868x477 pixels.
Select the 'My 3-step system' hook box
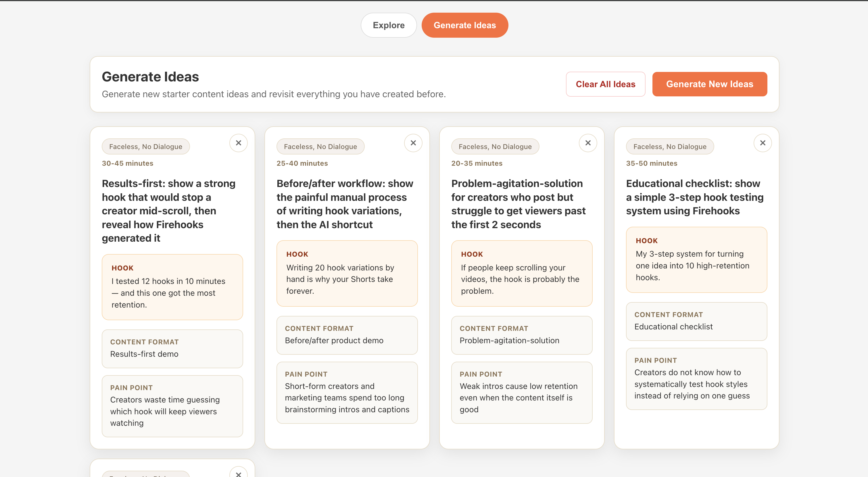pyautogui.click(x=696, y=260)
